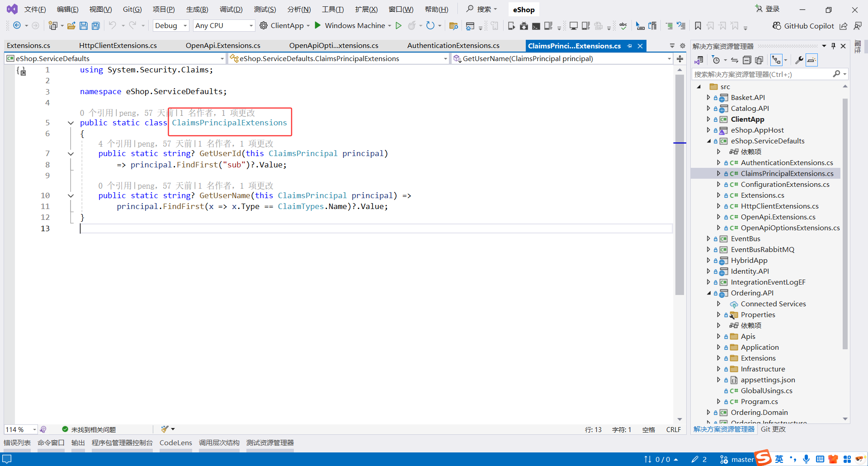Click the uncomment selected lines icon
Image resolution: width=868 pixels, height=466 pixels.
681,26
